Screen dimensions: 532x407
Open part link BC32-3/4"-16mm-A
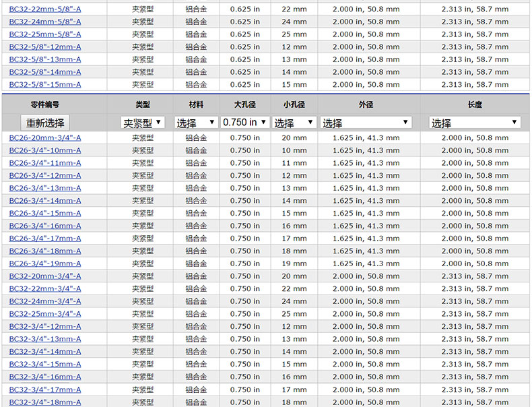click(x=45, y=377)
